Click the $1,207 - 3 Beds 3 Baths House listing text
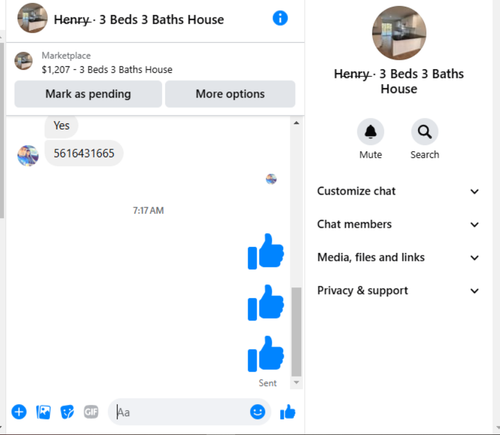This screenshot has height=435, width=500. tap(107, 70)
